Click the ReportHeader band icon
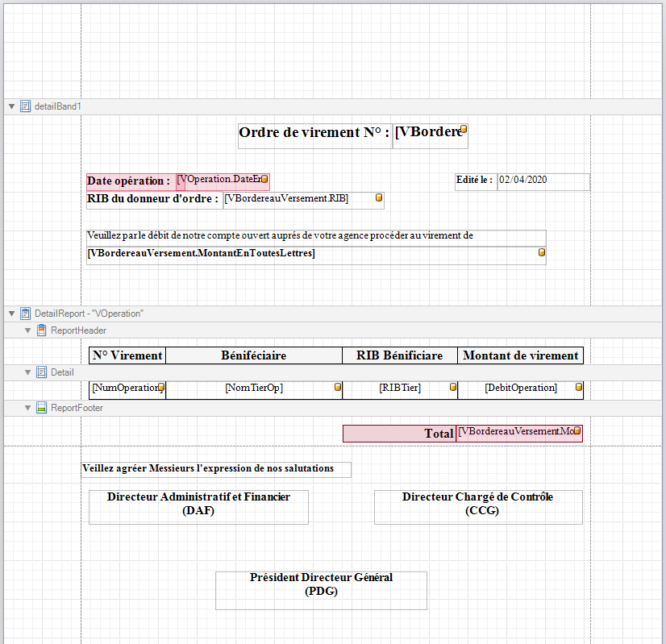The image size is (666, 644). coord(41,330)
